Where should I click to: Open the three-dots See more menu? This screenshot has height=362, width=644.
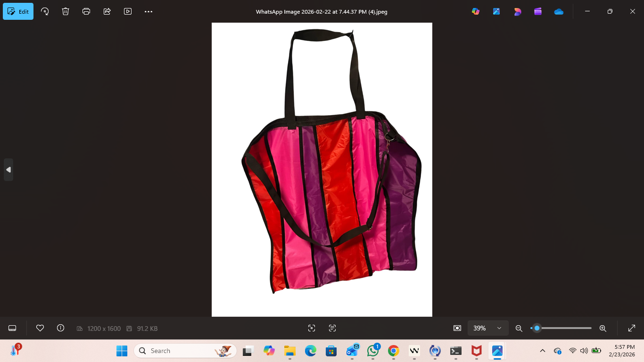[149, 11]
